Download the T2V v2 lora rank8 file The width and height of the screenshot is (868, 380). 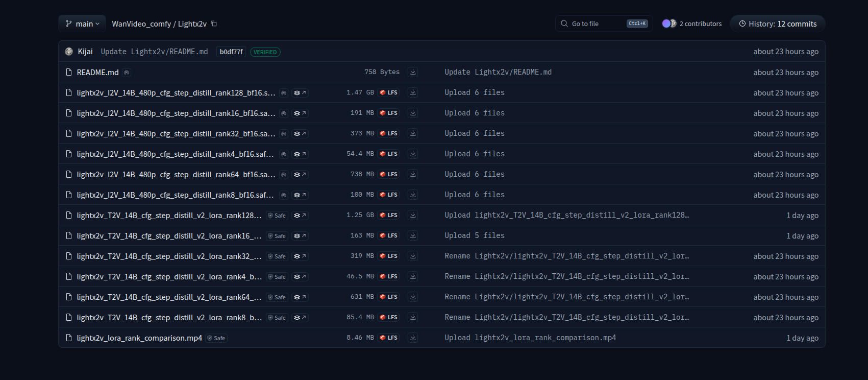pos(413,317)
